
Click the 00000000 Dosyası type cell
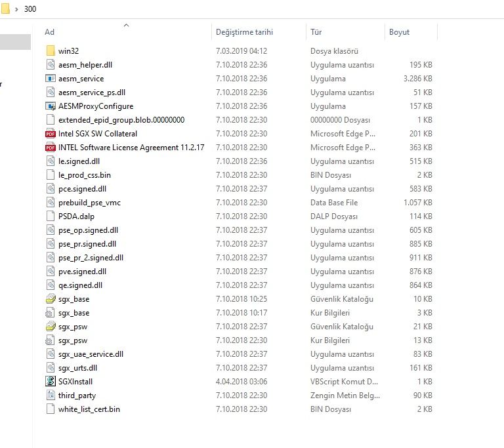pyautogui.click(x=340, y=120)
